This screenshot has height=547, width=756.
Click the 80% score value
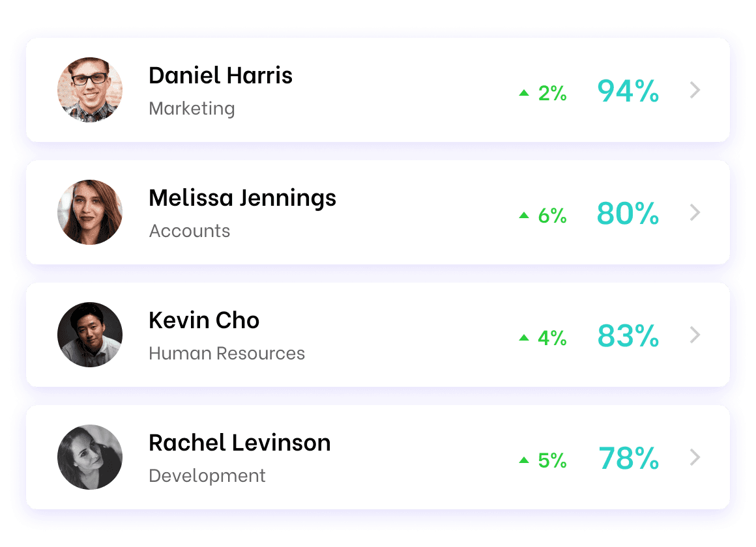point(628,214)
